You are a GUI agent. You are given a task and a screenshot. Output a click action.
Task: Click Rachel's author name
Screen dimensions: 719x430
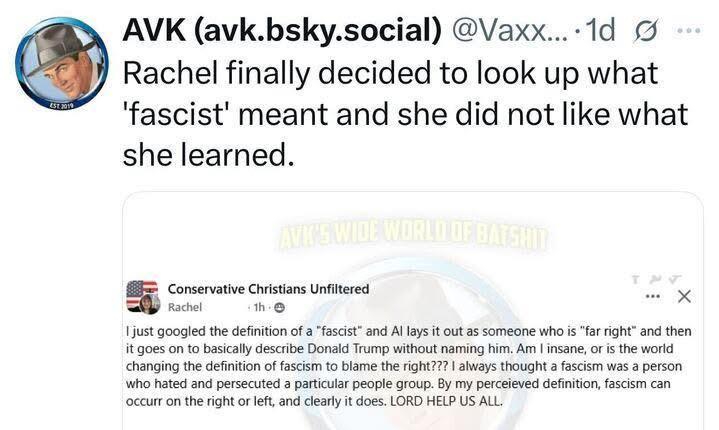coord(185,306)
